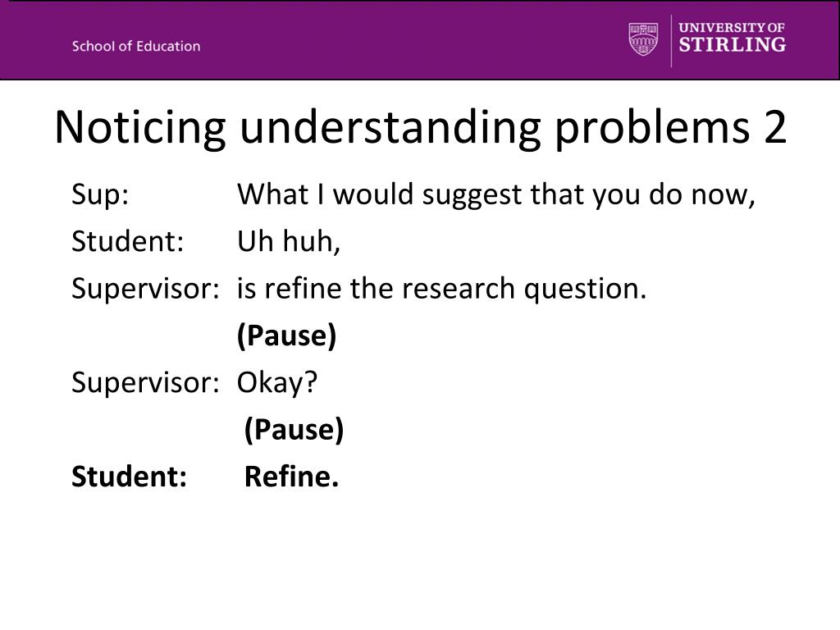Click the bold 'Student:' label
Image resolution: width=840 pixels, height=630 pixels.
point(129,477)
